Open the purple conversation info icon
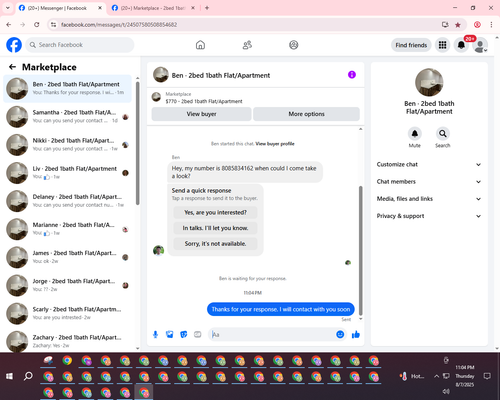 tap(352, 75)
